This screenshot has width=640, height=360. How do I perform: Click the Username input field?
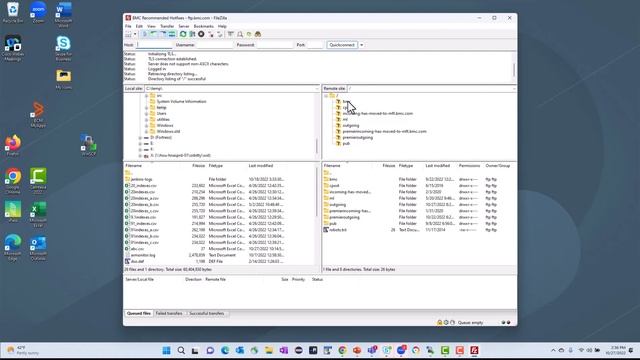pyautogui.click(x=215, y=45)
